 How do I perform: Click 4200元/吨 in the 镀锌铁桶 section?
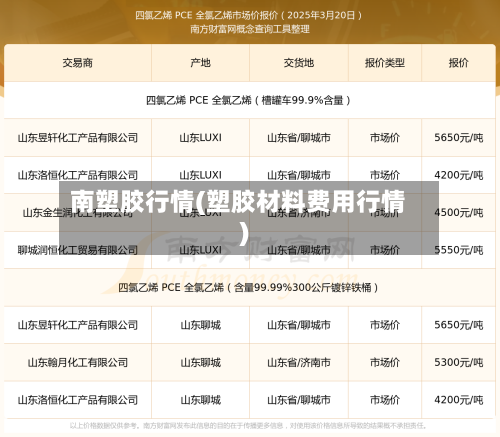(x=458, y=400)
